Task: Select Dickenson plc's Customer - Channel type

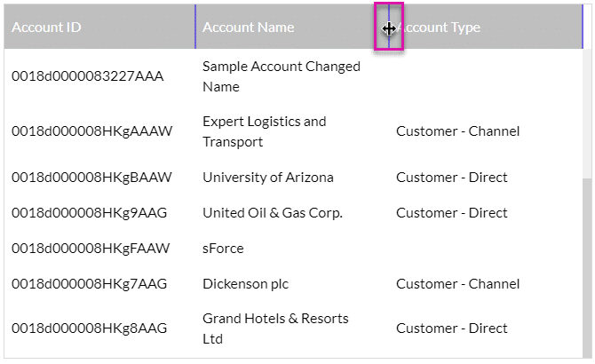Action: point(457,284)
